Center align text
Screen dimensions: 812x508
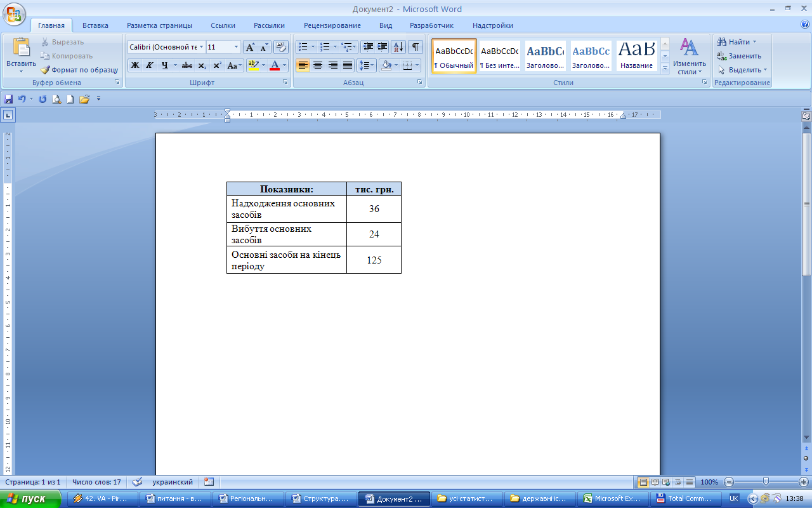[x=318, y=65]
